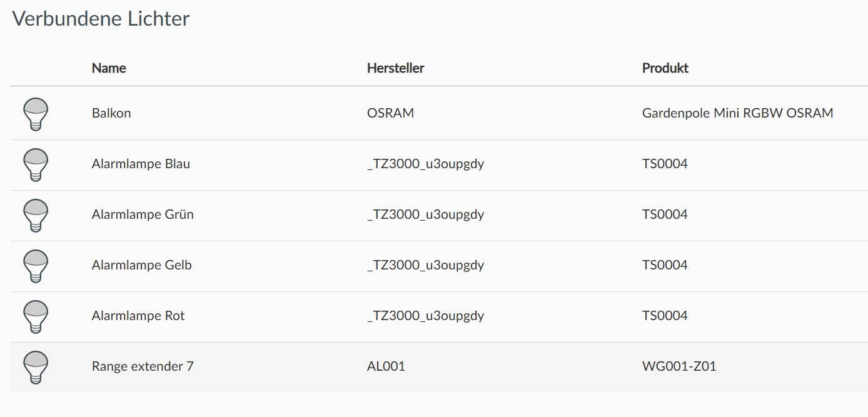Click the Produkt column header
Viewport: 868px width, 417px height.
click(665, 68)
